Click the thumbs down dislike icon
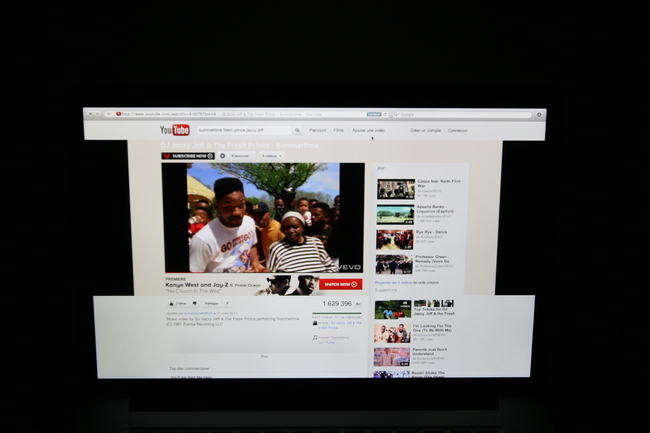This screenshot has width=650, height=433. [194, 304]
